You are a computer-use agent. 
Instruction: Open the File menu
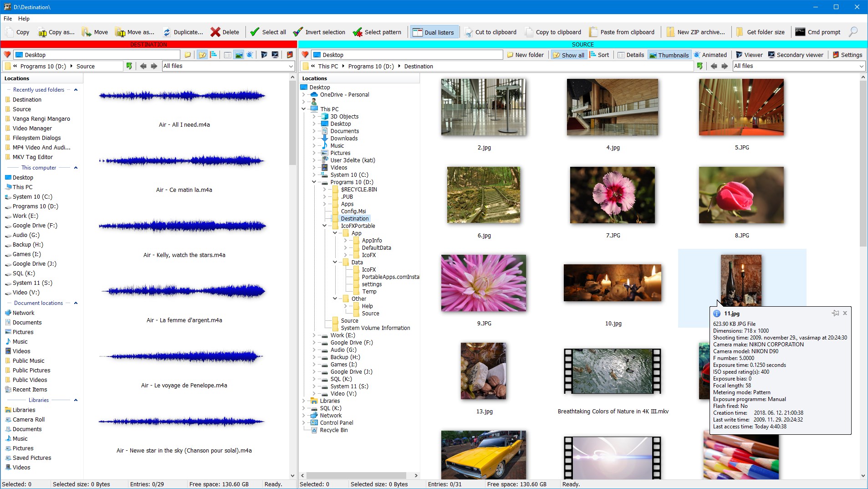coord(8,19)
